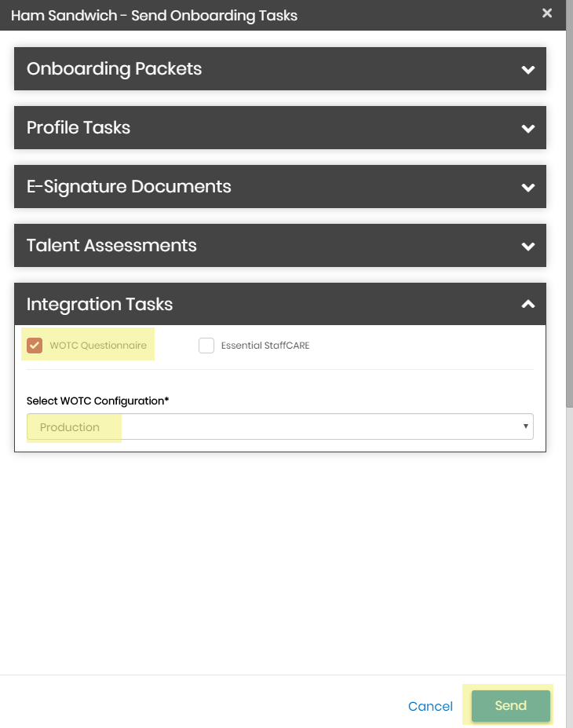Close the Send Onboarding Tasks dialog
Viewport: 573px width, 728px height.
[x=547, y=13]
